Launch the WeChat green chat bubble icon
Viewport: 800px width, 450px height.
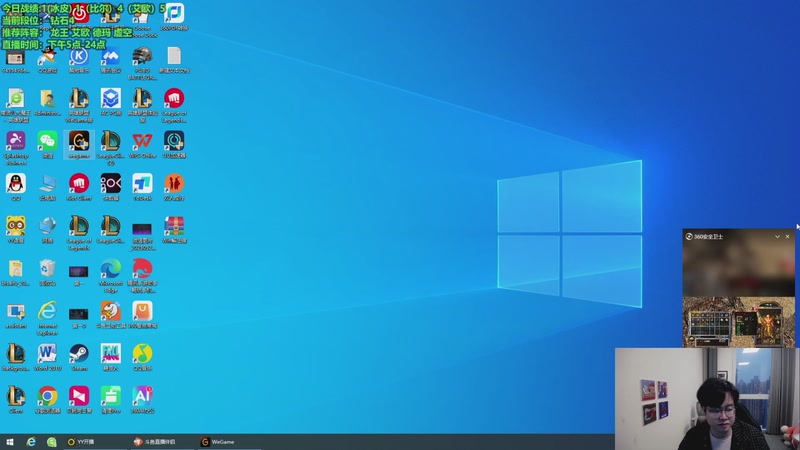(x=47, y=141)
